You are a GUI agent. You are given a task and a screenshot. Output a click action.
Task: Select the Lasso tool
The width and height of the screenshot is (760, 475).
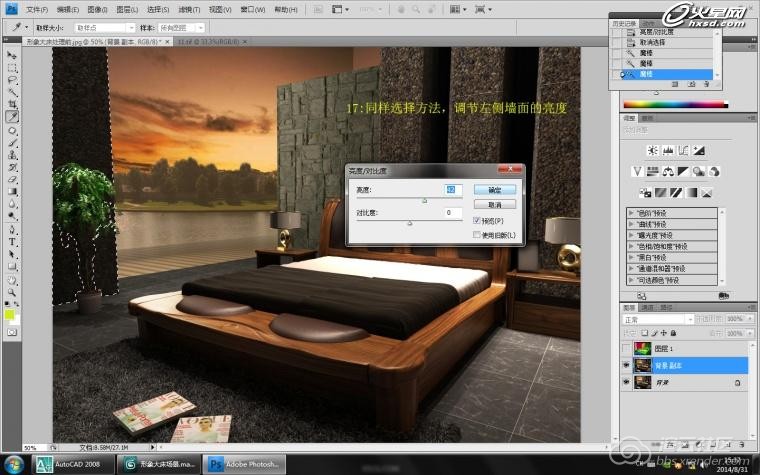[x=12, y=80]
